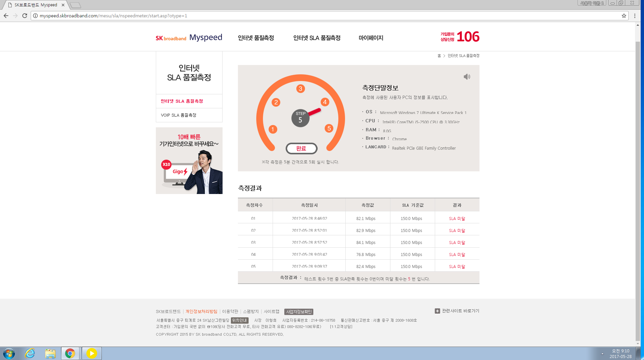Click the 완료 button
Image resolution: width=644 pixels, height=360 pixels.
(301, 148)
